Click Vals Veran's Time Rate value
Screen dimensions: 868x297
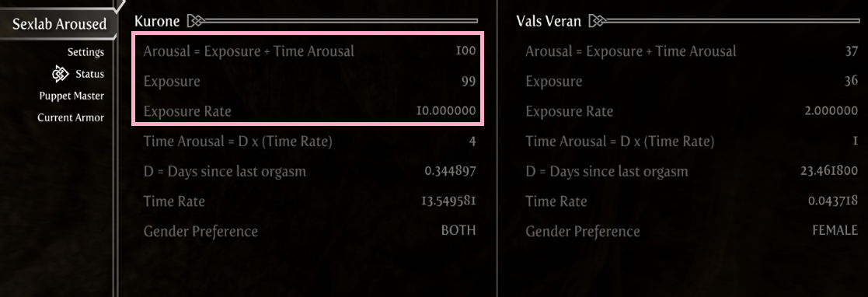point(833,201)
